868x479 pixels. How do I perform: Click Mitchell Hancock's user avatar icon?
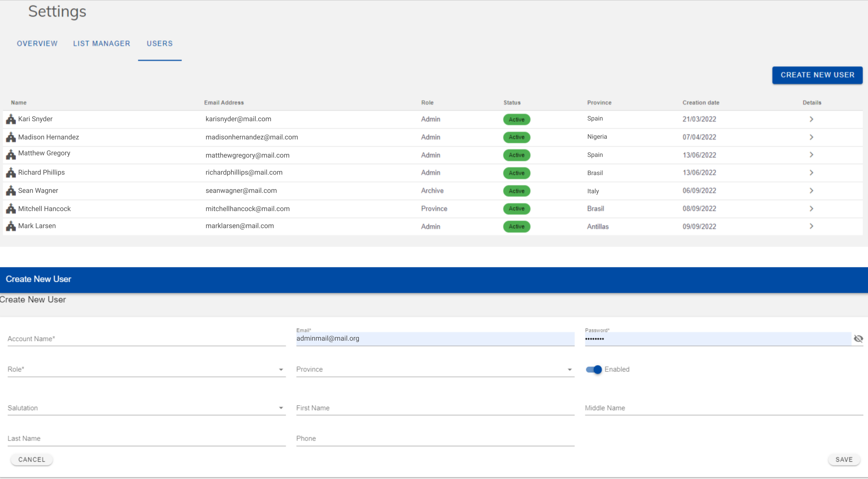tap(10, 208)
